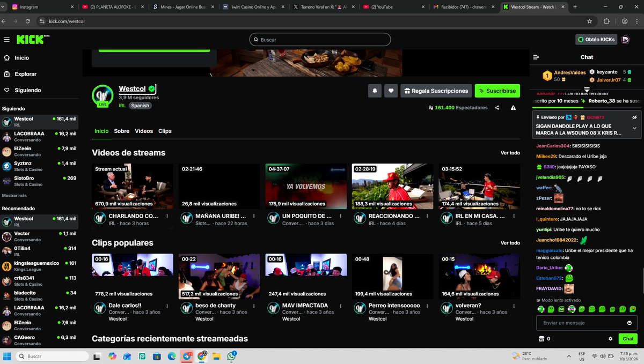Image resolution: width=644 pixels, height=364 pixels.
Task: Collapse the gift leaderboard handle
Action: click(587, 89)
